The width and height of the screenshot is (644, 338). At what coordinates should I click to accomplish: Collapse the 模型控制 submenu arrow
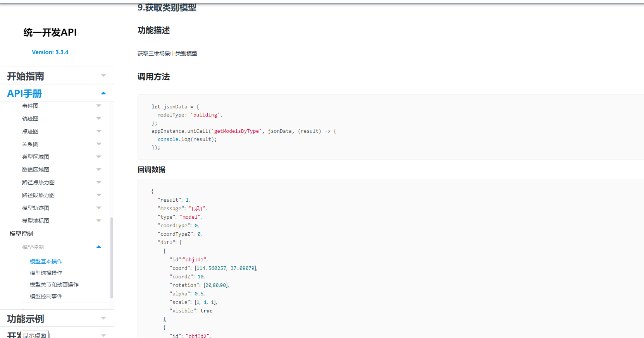click(99, 247)
